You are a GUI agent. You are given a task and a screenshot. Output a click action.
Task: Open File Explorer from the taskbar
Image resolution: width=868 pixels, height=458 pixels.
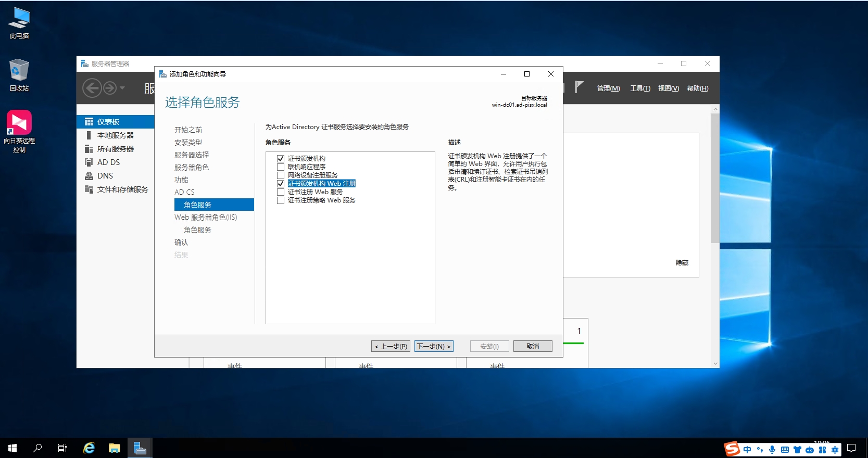point(114,448)
